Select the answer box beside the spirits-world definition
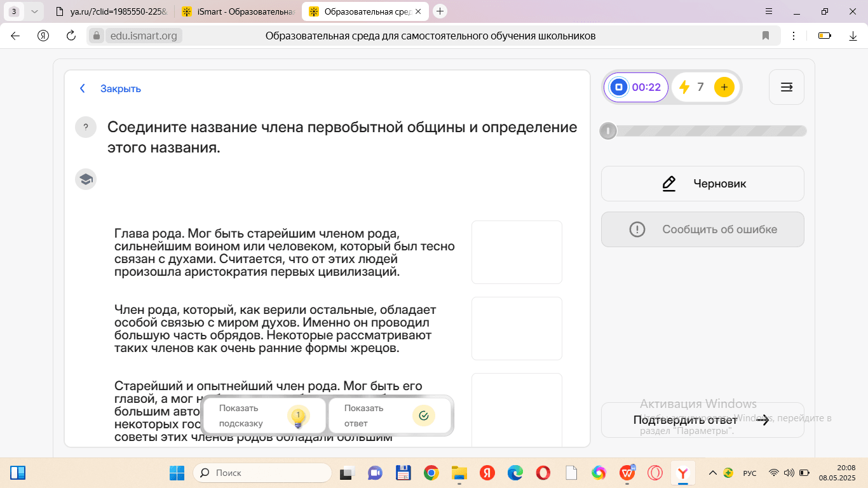 (x=517, y=329)
